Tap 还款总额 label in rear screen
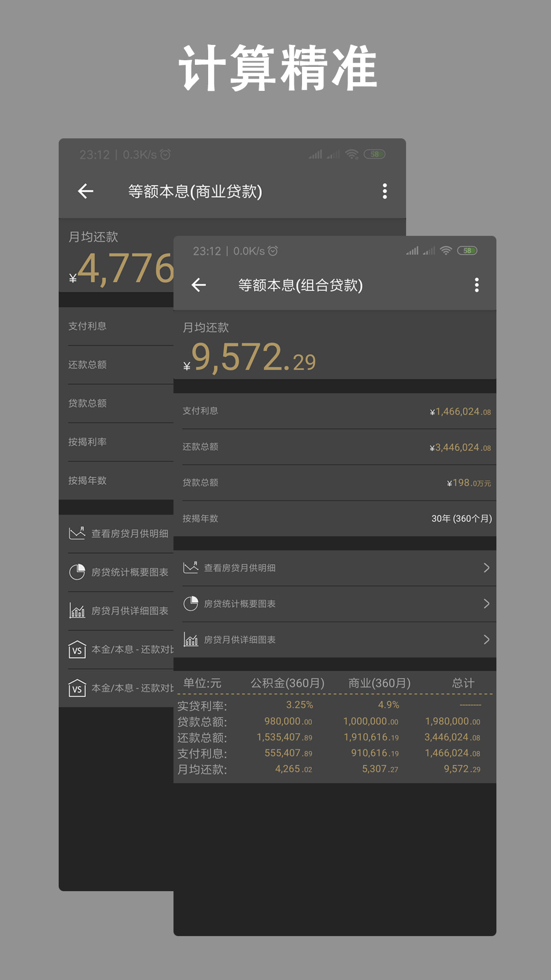This screenshot has height=980, width=551. pyautogui.click(x=87, y=364)
